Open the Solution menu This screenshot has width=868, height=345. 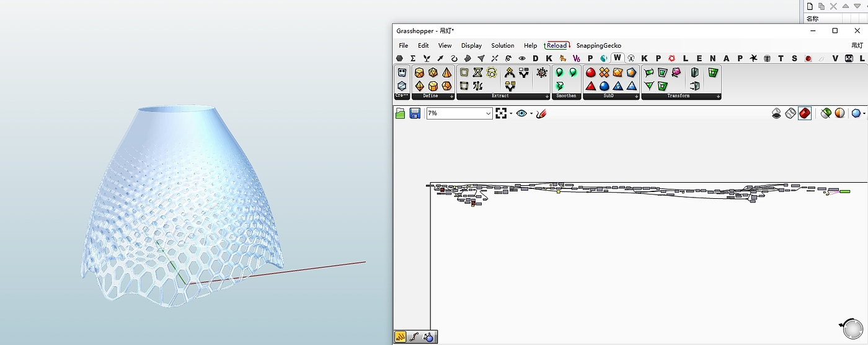pyautogui.click(x=502, y=45)
